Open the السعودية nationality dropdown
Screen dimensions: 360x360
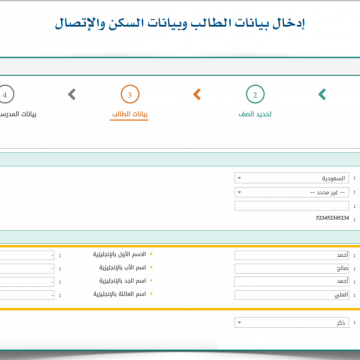292,178
